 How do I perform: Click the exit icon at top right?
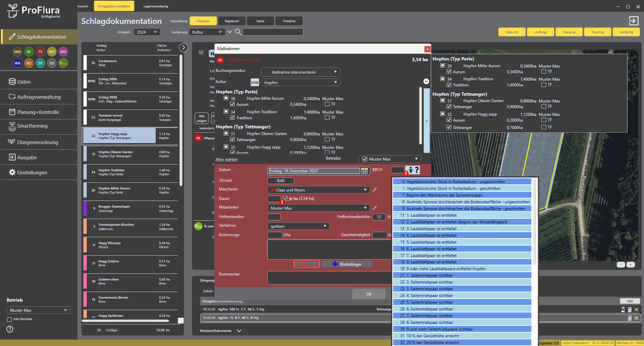pos(634,21)
